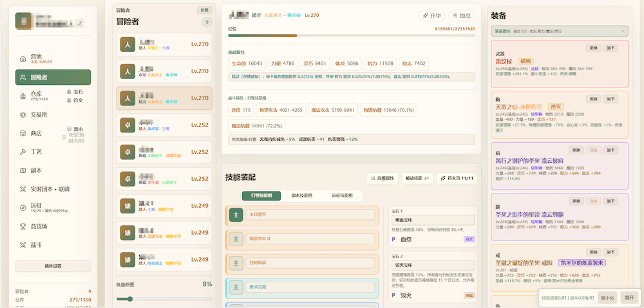The width and height of the screenshot is (644, 308).
Task: Open the 奥术洪流 skill dropdown
Action: pos(310,287)
